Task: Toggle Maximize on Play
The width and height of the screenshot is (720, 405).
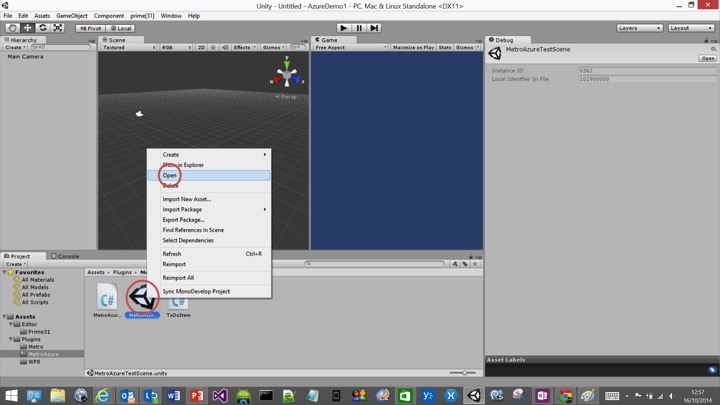Action: click(413, 47)
